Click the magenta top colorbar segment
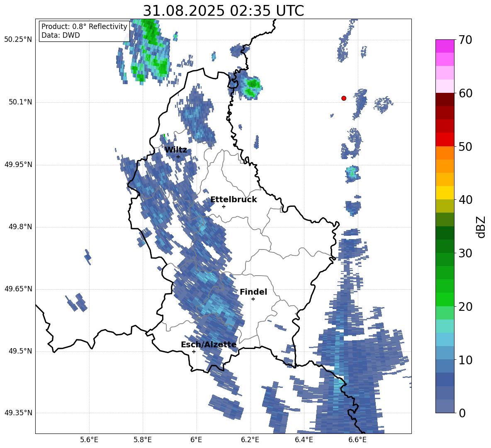Screen dimensions: 491x448 pos(445,46)
